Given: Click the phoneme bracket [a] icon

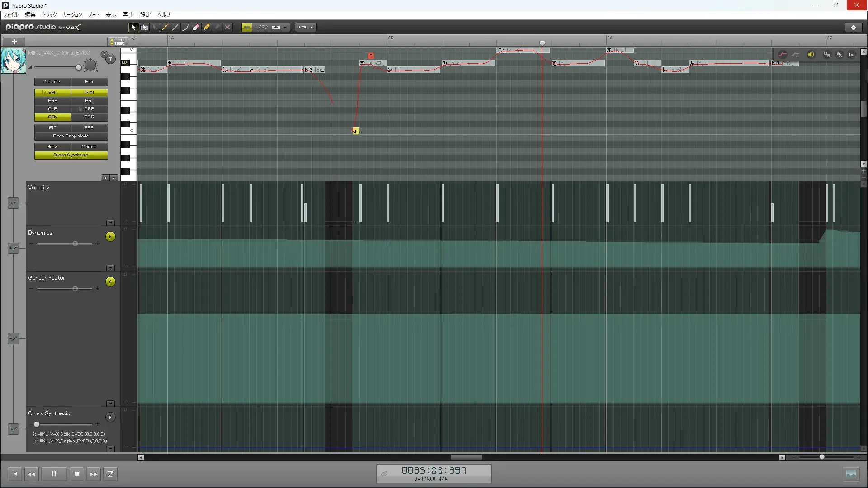Looking at the screenshot, I should point(852,55).
